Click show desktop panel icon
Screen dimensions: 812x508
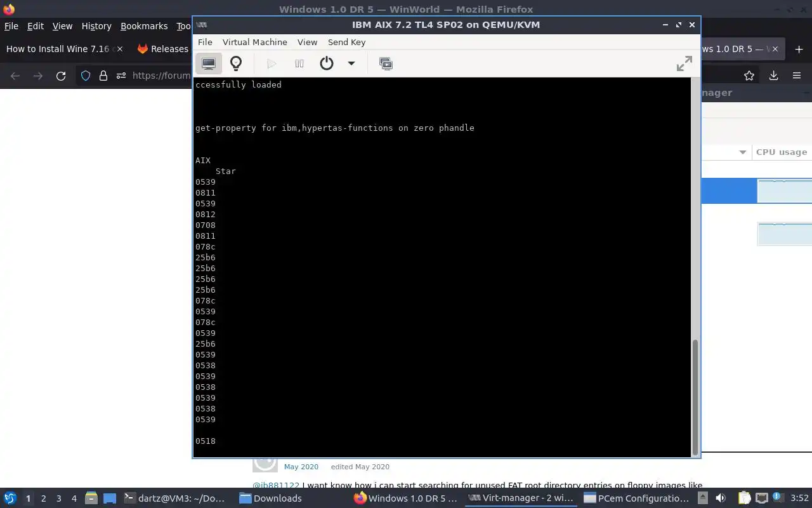110,498
